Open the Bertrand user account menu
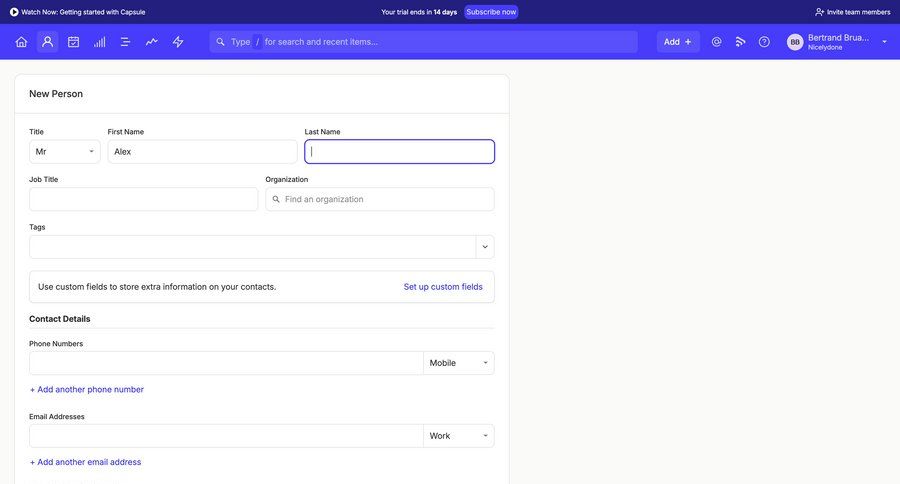The width and height of the screenshot is (900, 484). click(838, 42)
